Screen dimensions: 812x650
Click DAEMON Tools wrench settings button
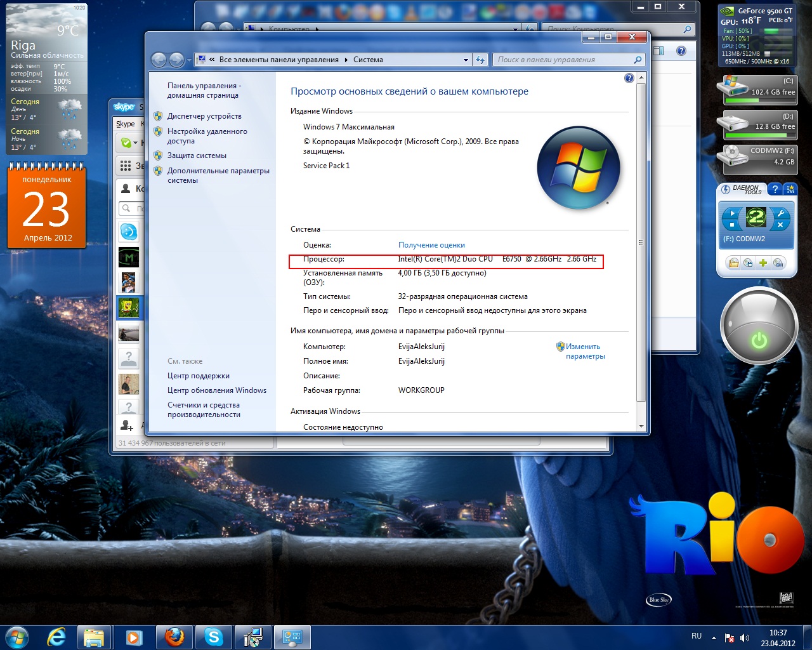pyautogui.click(x=781, y=213)
